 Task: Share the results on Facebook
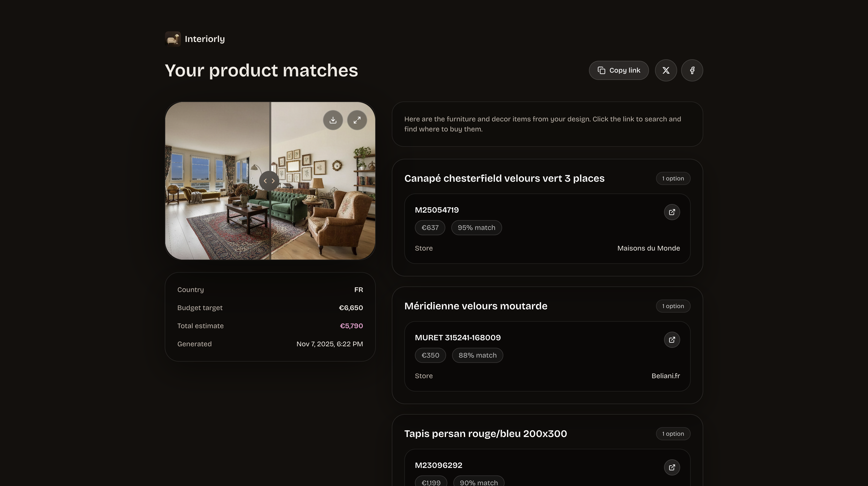pyautogui.click(x=692, y=70)
